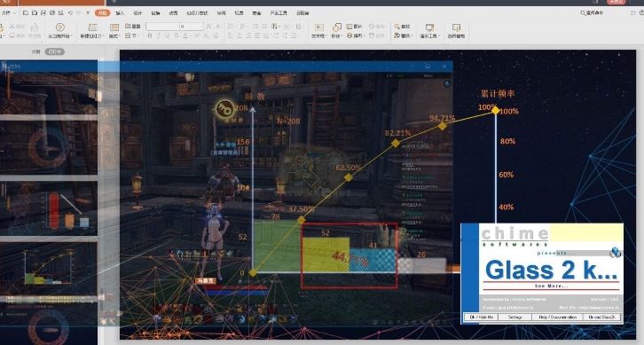
Task: Click the Glass2k Settings button
Action: click(x=515, y=318)
